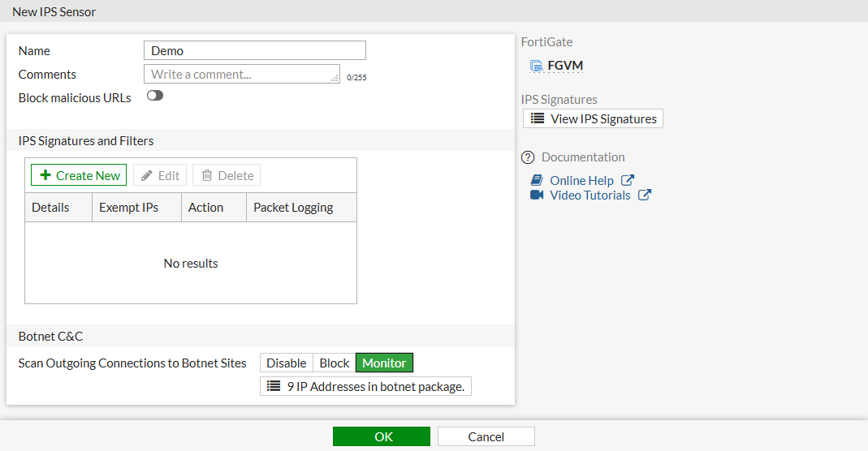Enable the Block malicious URLs toggle
The image size is (868, 451).
click(x=154, y=96)
